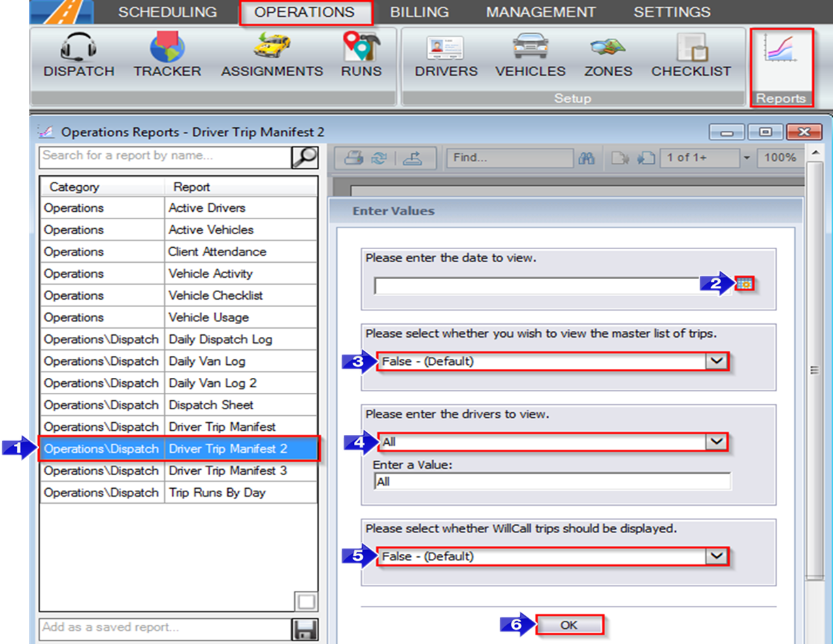Image resolution: width=833 pixels, height=644 pixels.
Task: Click the magnifier icon to search reports
Action: (304, 157)
